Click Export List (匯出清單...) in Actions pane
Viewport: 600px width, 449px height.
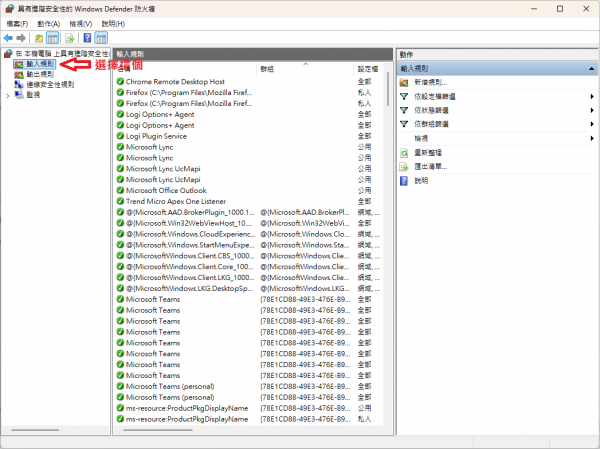[431, 166]
